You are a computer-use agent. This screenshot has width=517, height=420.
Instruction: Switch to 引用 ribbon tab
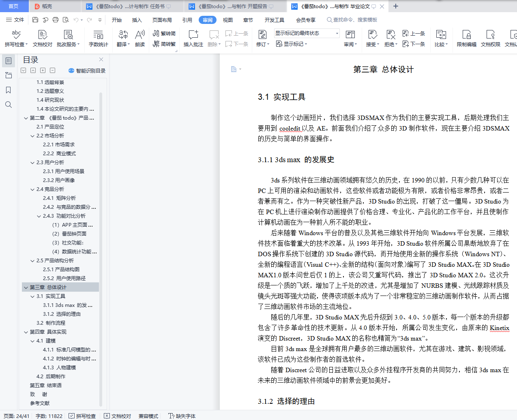[187, 20]
